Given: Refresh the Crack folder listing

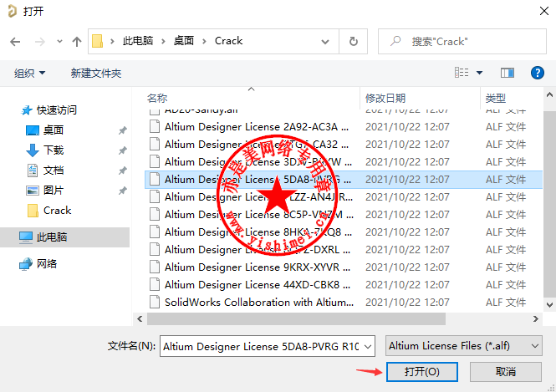Looking at the screenshot, I should [353, 42].
